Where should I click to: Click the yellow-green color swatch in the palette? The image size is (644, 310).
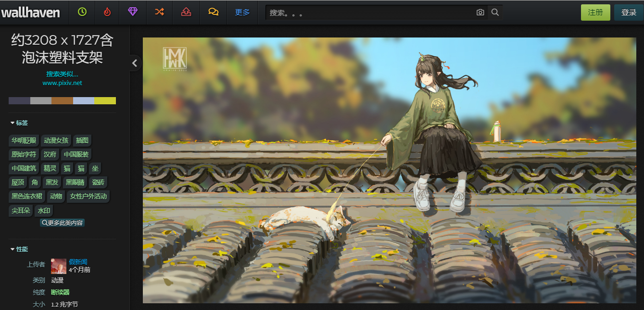[x=105, y=101]
